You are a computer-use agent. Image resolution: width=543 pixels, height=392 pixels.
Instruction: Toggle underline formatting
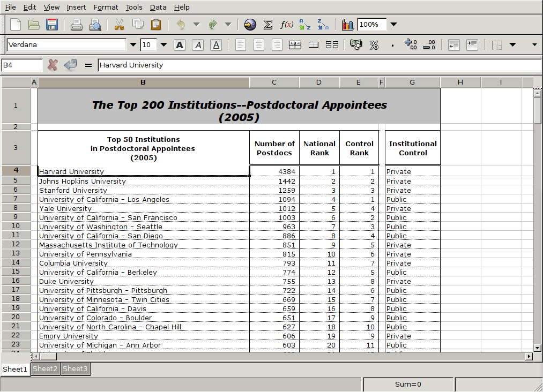click(x=216, y=44)
